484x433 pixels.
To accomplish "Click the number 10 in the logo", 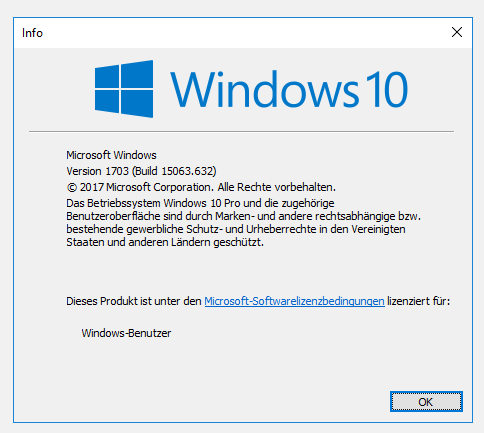I will click(387, 89).
